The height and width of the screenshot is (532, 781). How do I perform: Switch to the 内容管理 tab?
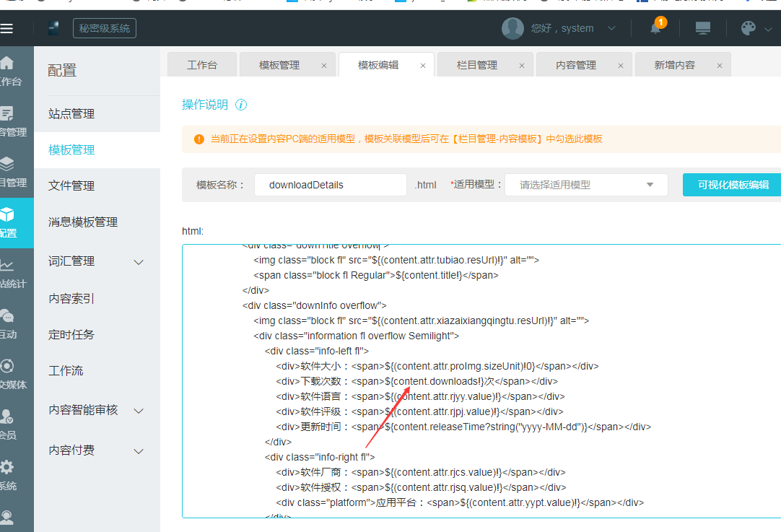point(576,65)
